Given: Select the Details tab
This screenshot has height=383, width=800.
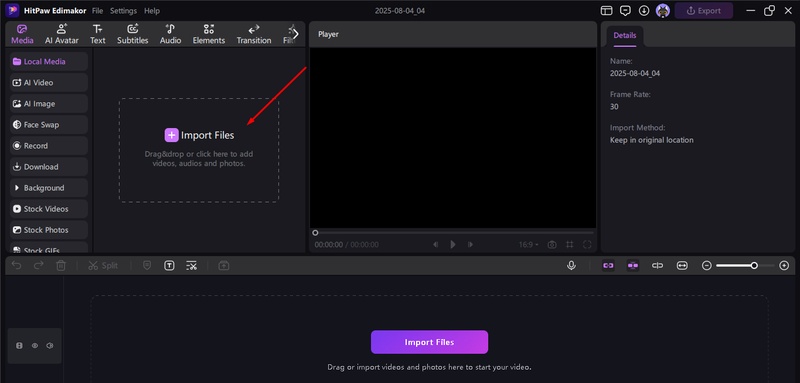Looking at the screenshot, I should pyautogui.click(x=624, y=36).
